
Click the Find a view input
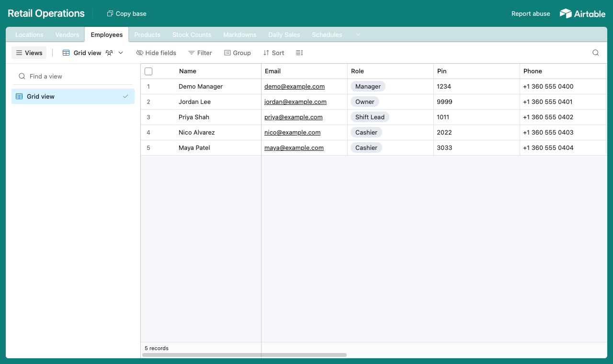(73, 76)
